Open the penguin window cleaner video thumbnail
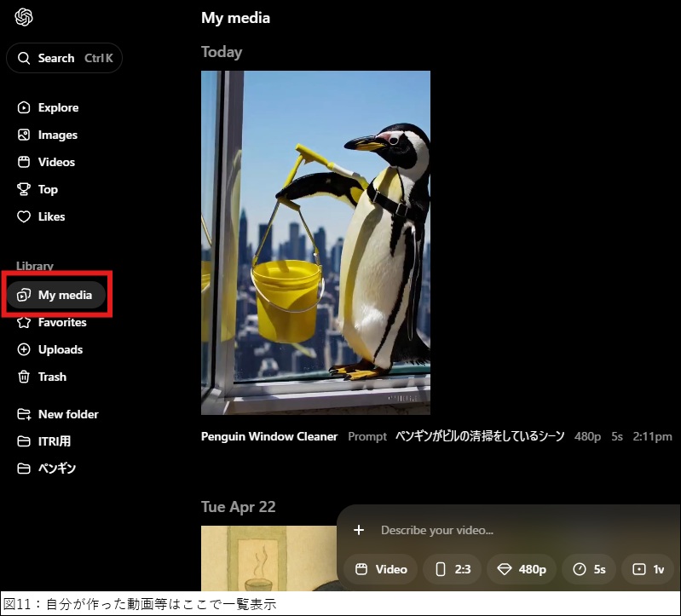This screenshot has width=681, height=616. coord(315,243)
